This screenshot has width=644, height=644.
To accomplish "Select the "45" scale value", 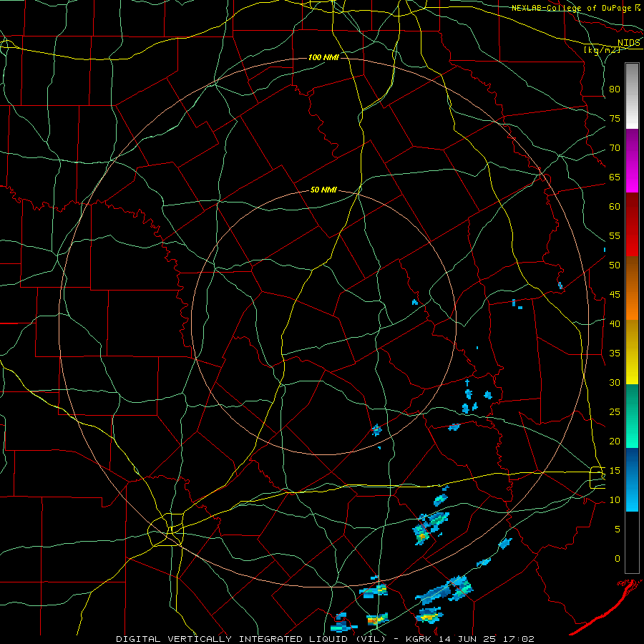I will pos(615,295).
